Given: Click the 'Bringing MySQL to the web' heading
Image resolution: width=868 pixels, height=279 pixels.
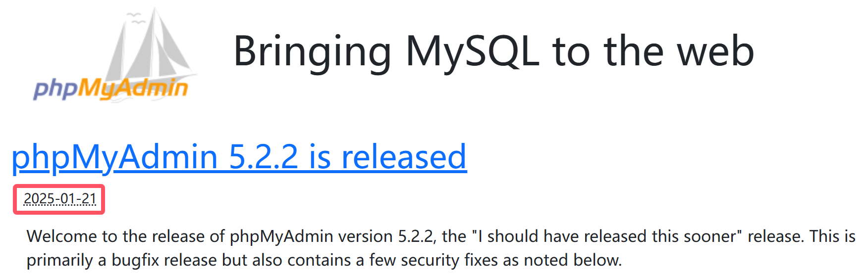Looking at the screenshot, I should pyautogui.click(x=493, y=51).
